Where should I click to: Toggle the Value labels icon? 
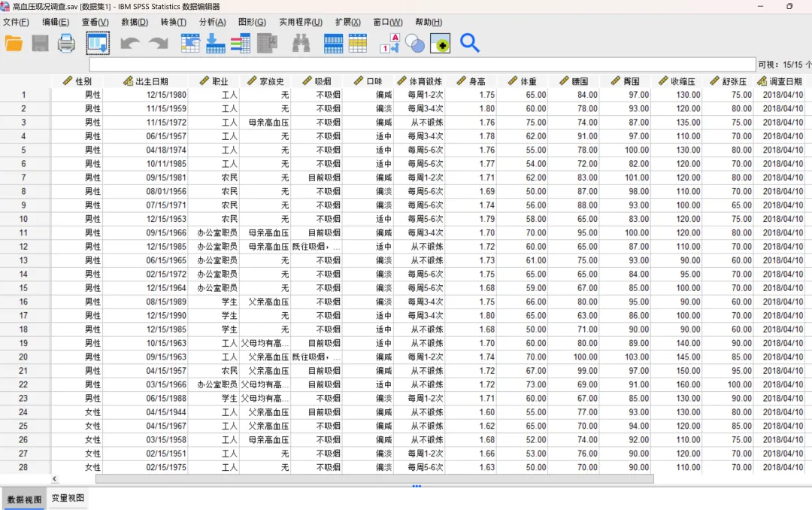390,44
